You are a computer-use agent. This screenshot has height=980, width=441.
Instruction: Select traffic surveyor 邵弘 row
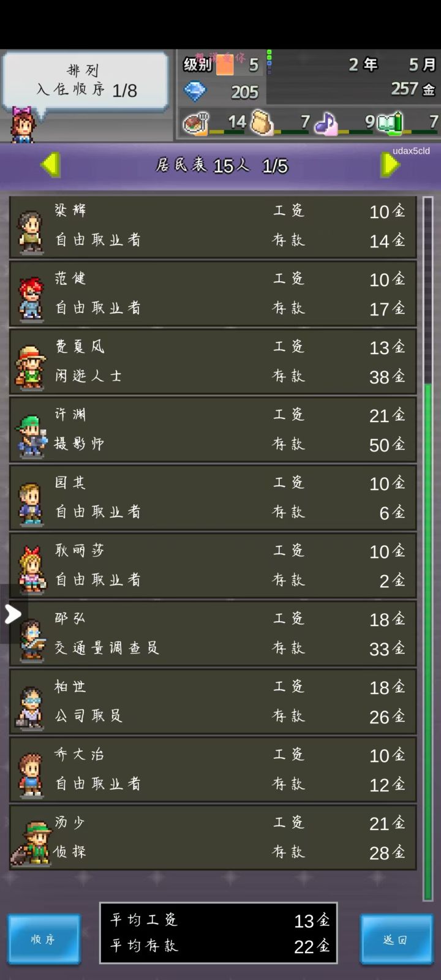click(213, 634)
